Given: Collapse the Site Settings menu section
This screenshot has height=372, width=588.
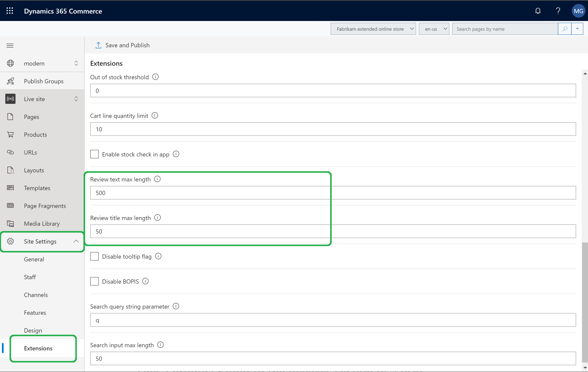Looking at the screenshot, I should (76, 241).
